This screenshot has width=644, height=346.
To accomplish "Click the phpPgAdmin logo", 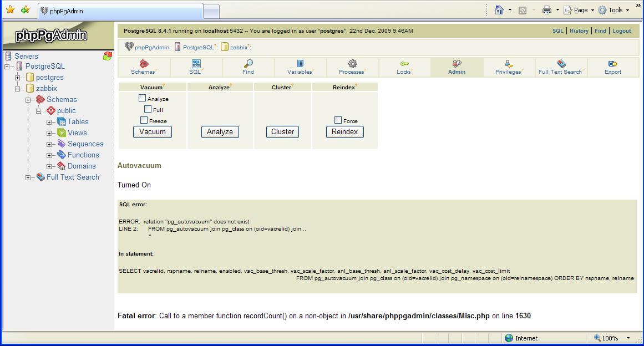I will [x=52, y=35].
